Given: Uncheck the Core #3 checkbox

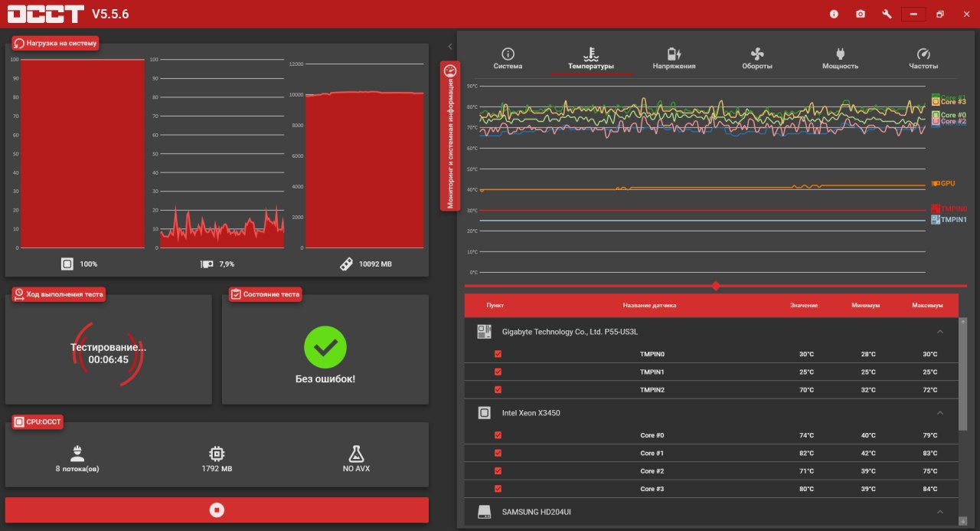Looking at the screenshot, I should [x=498, y=488].
